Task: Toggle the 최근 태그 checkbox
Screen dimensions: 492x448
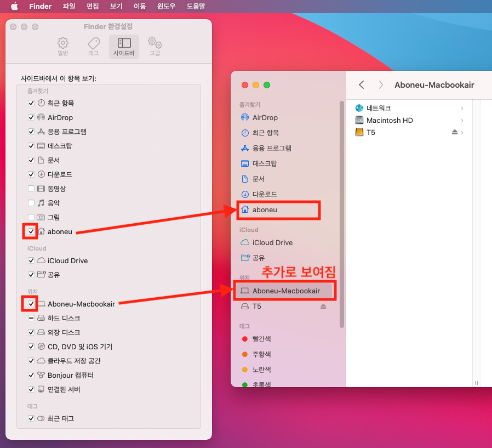Action: point(31,418)
